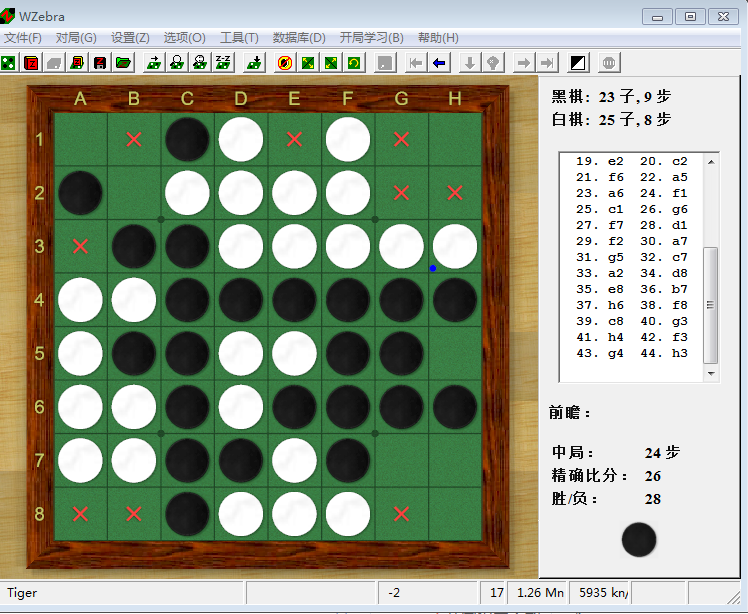Screen dimensions: 748x614
Task: Click the '1.26 Mn' node count in status bar
Action: coord(540,593)
